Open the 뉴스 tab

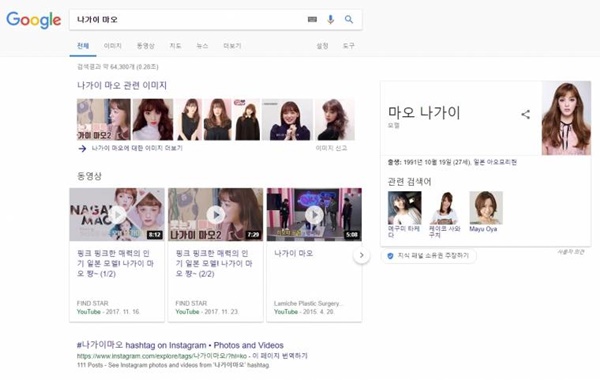[202, 46]
